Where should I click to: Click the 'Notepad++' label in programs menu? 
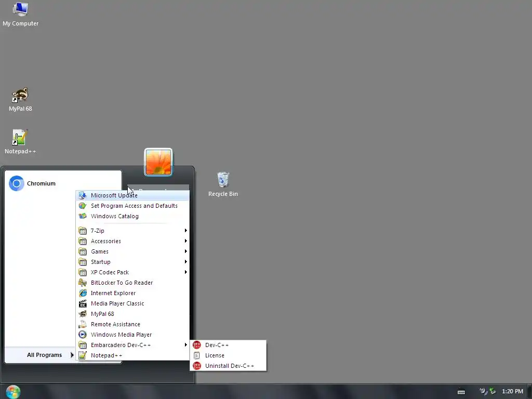point(107,355)
